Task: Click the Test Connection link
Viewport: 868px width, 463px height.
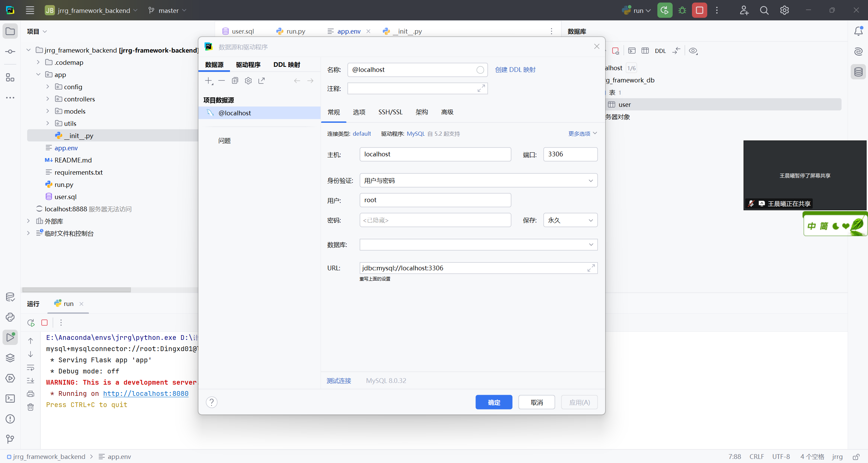Action: point(339,381)
